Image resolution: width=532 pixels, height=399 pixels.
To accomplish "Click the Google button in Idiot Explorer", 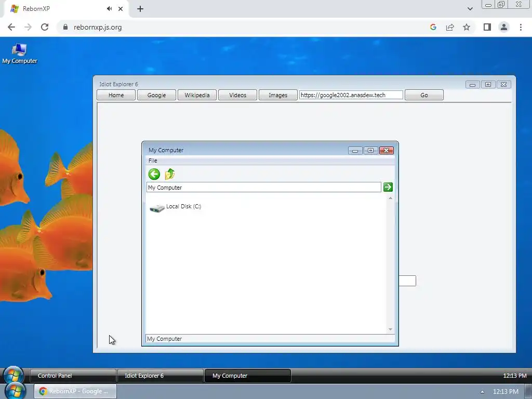I will pyautogui.click(x=156, y=95).
